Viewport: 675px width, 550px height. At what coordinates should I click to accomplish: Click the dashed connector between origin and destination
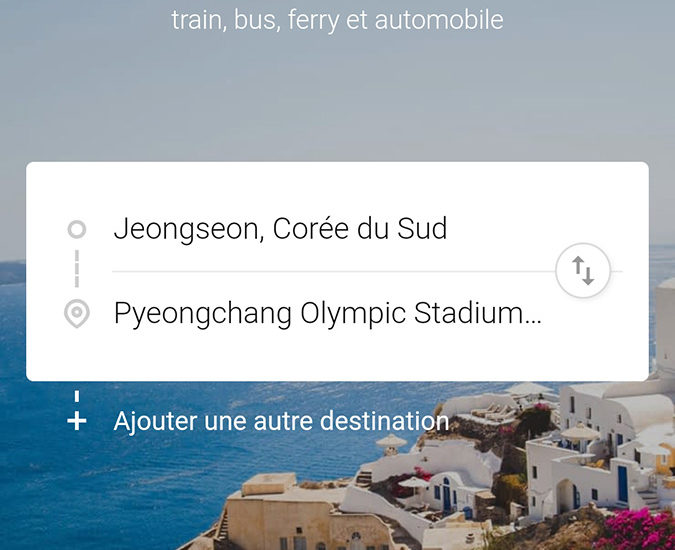[76, 270]
